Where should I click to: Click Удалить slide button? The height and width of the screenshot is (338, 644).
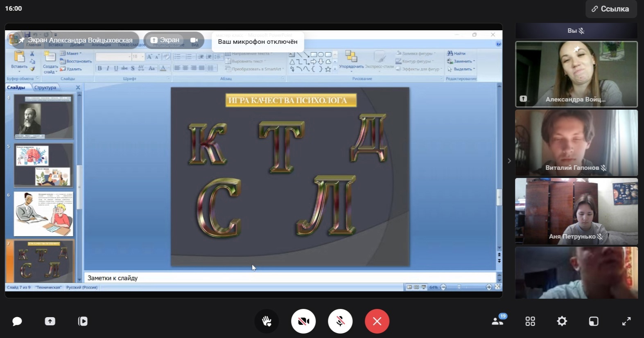pyautogui.click(x=71, y=69)
